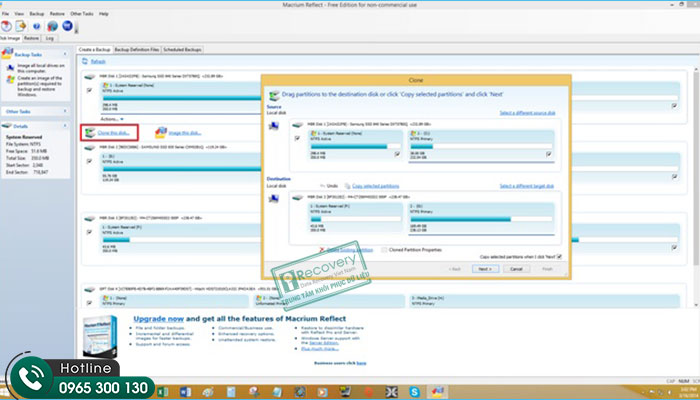Screen dimensions: 700x400
Task: Click the Refresh link
Action: click(98, 62)
